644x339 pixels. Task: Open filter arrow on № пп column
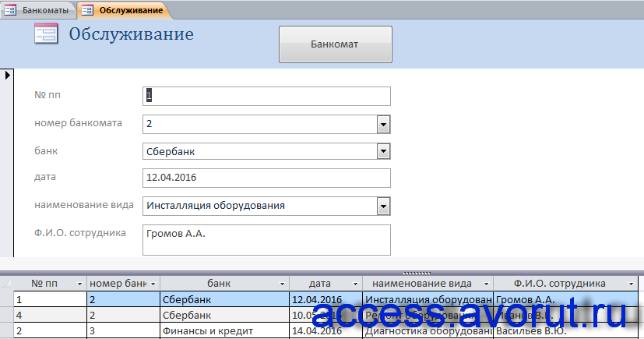[79, 284]
